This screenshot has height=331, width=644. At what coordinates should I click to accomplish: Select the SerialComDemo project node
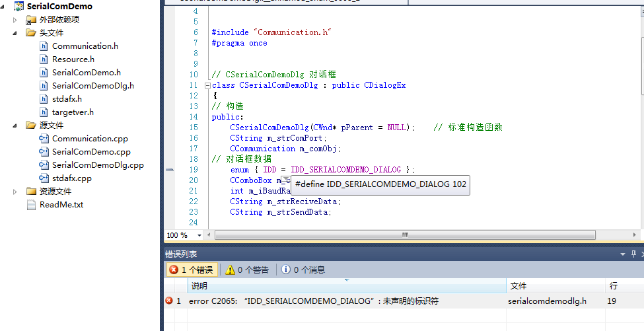pyautogui.click(x=59, y=6)
